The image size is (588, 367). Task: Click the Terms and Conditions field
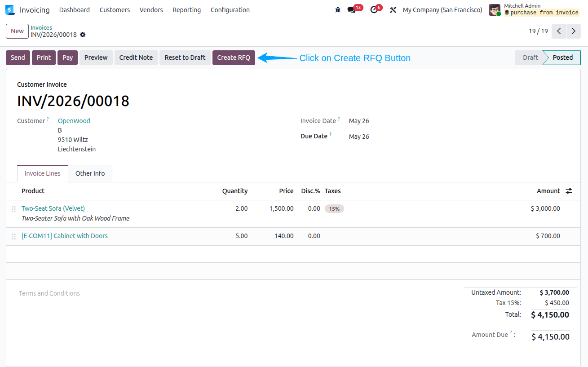point(49,293)
